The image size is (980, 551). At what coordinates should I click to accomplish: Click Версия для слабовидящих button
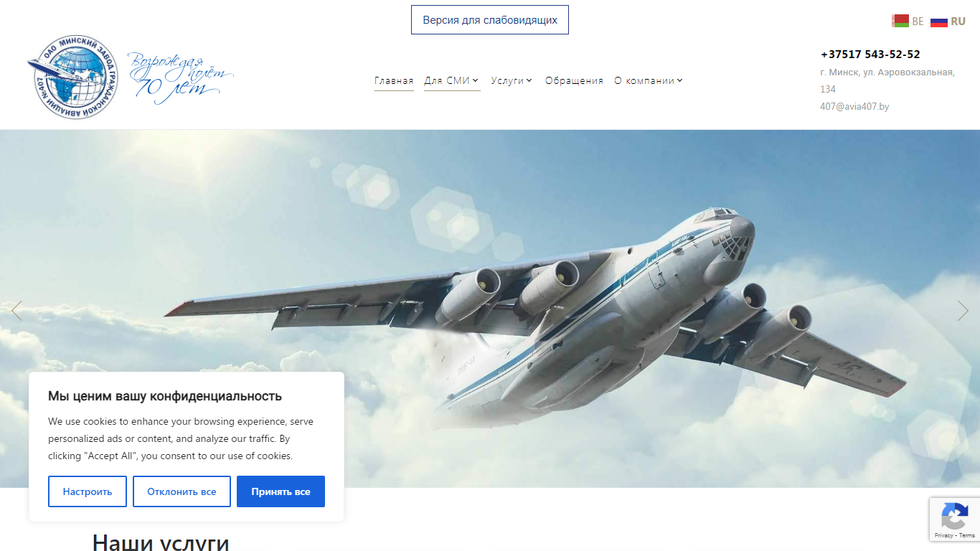pos(490,20)
